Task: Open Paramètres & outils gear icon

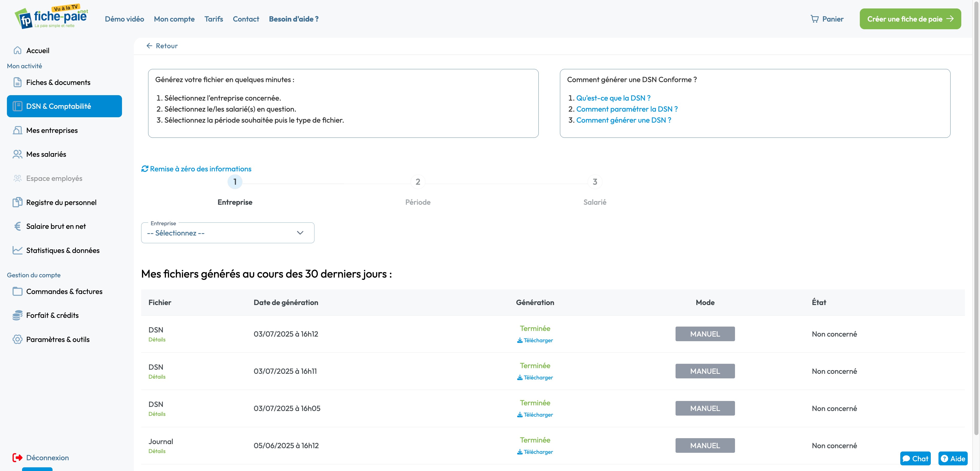Action: coord(17,339)
